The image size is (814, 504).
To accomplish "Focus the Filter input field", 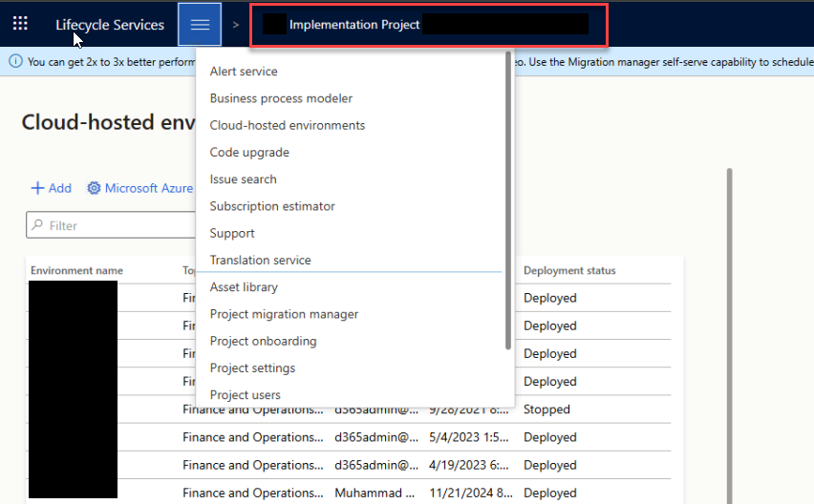I will 111,225.
